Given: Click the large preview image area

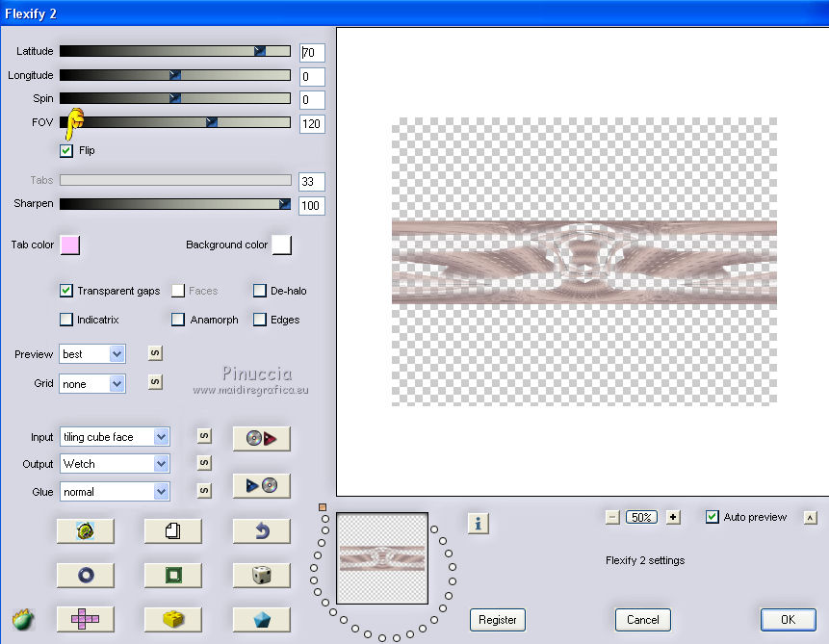Looking at the screenshot, I should pos(584,262).
